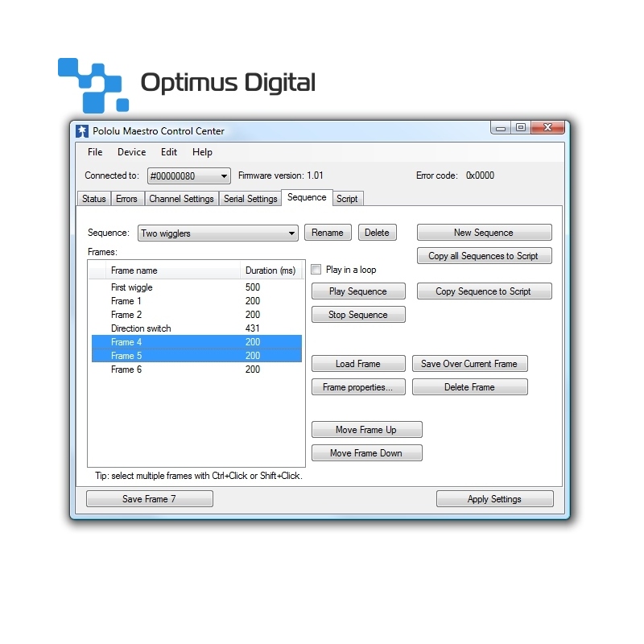Click Move Frame Up button
This screenshot has height=644, width=644.
pos(367,430)
